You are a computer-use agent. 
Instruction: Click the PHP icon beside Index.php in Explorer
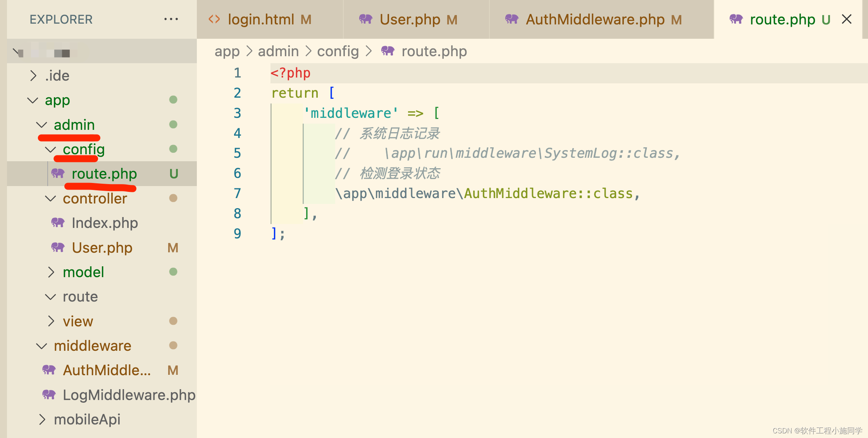click(58, 223)
